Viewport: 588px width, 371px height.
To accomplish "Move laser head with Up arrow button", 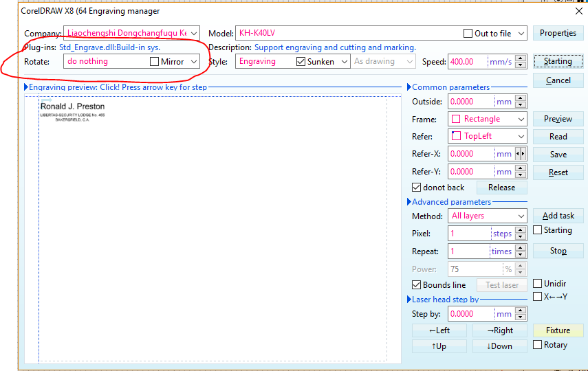I will coord(439,346).
